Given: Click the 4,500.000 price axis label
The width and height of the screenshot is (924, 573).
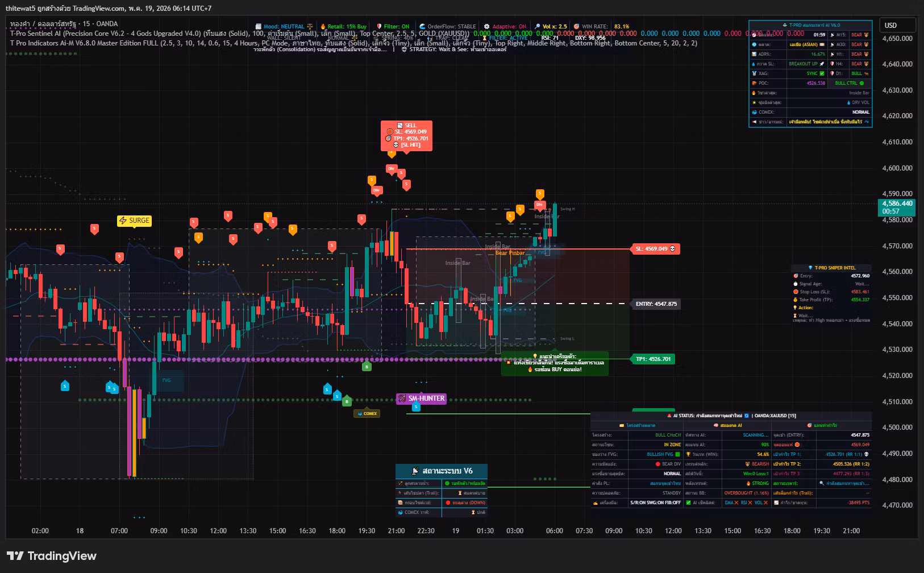Looking at the screenshot, I should [897, 427].
